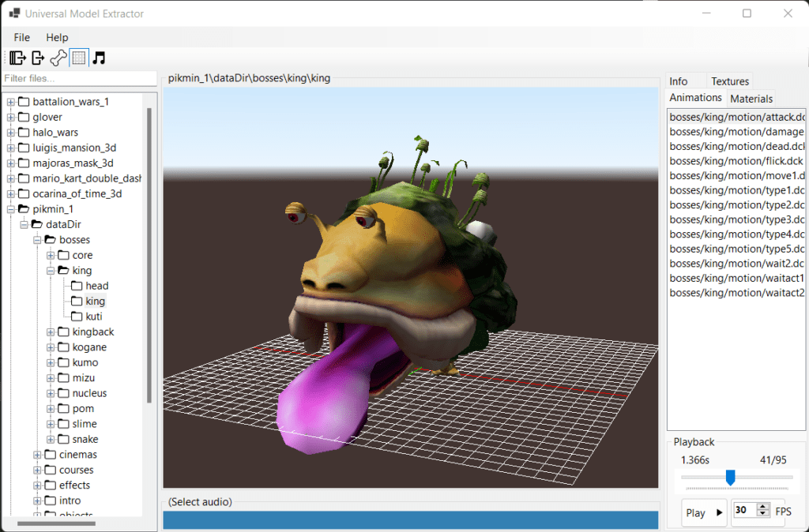The image size is (809, 532).
Task: Toggle open the bosses folder
Action: click(36, 239)
